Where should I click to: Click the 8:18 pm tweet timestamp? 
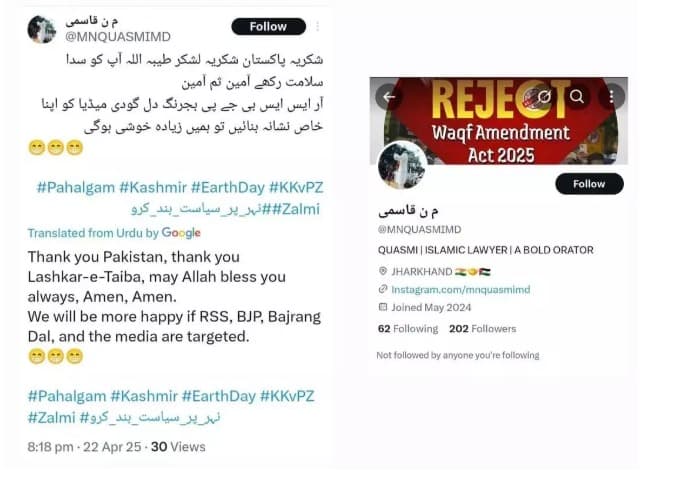50,447
